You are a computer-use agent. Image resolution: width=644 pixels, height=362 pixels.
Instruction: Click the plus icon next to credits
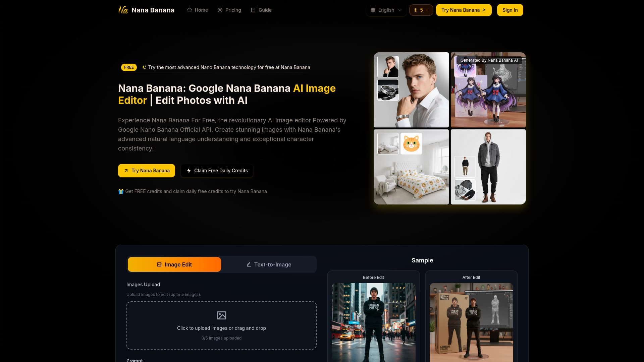[427, 10]
